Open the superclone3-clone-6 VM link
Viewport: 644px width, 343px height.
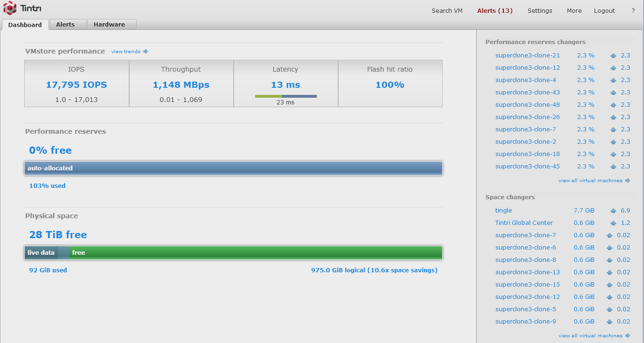[526, 248]
